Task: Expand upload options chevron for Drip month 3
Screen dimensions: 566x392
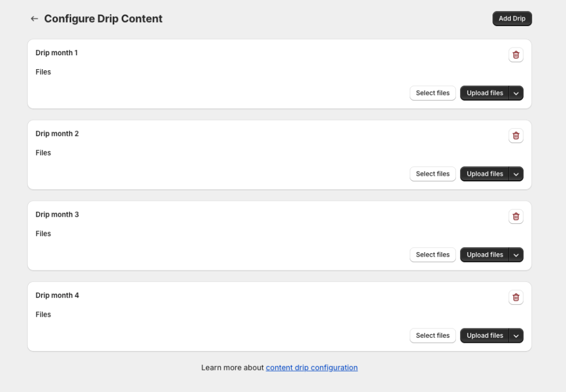Action: point(516,255)
